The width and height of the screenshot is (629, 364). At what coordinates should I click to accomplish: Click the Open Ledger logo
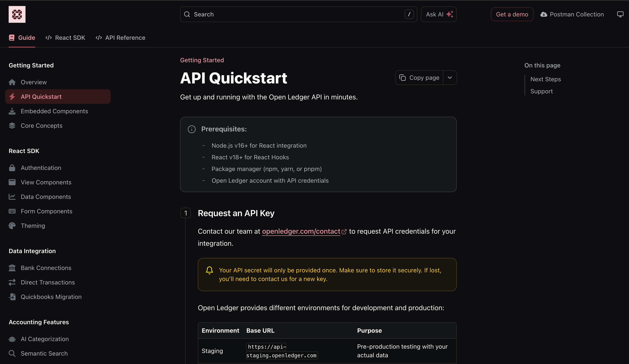pyautogui.click(x=17, y=14)
